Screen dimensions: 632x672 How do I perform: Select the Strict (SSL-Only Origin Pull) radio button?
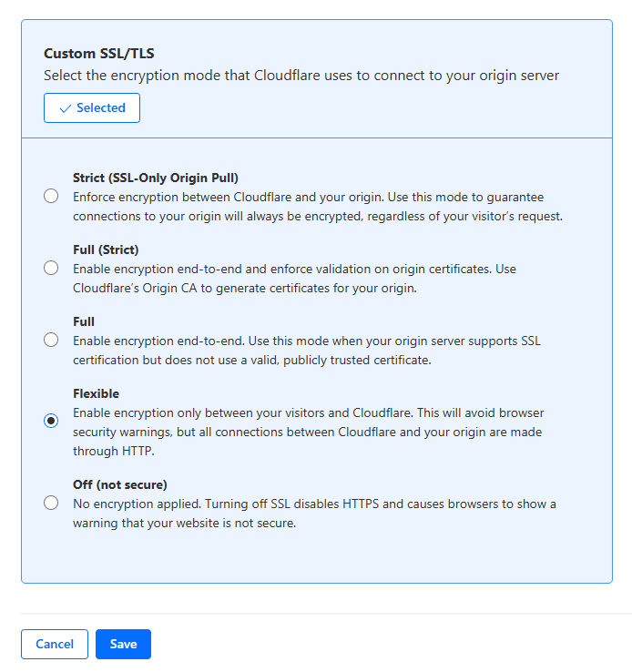(51, 196)
